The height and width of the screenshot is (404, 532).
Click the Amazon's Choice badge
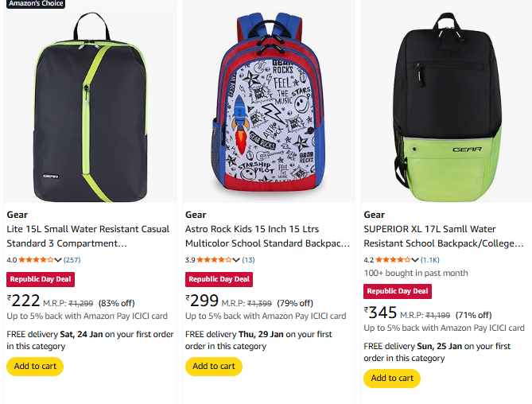click(x=34, y=3)
